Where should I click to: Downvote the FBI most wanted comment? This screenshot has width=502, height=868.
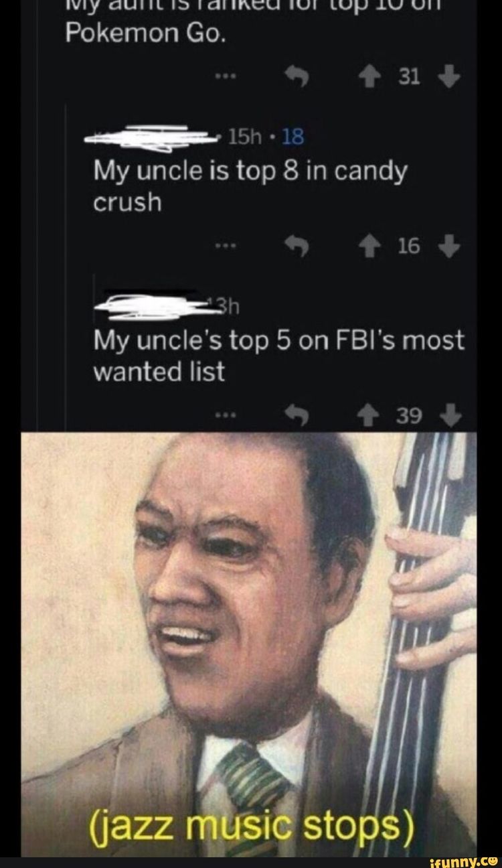[x=451, y=418]
